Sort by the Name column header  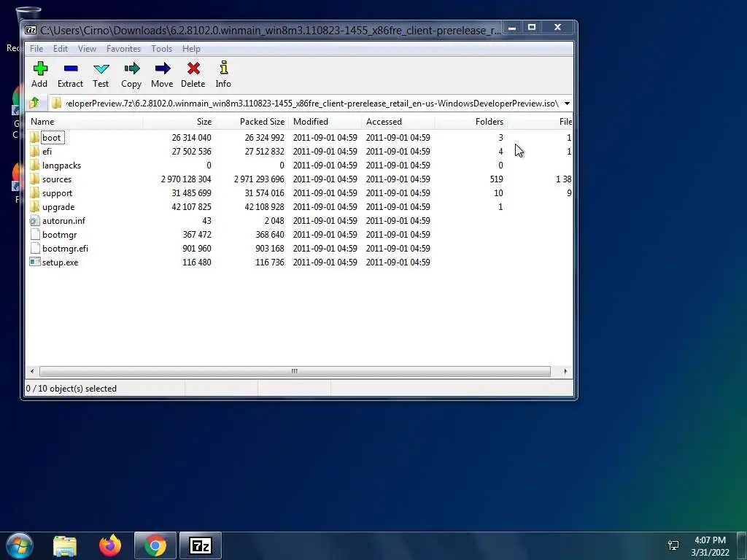pos(85,122)
